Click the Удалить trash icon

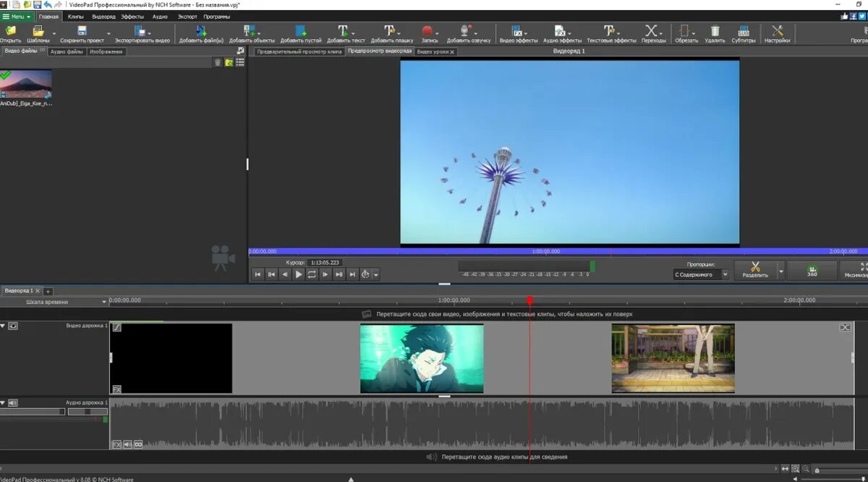715,31
